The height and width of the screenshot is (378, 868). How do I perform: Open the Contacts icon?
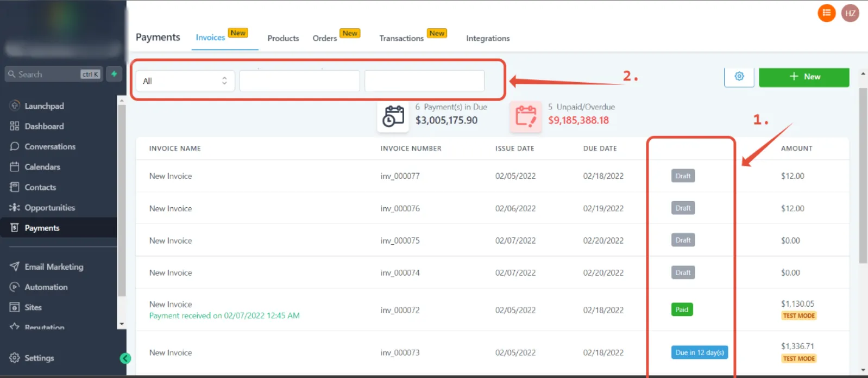click(15, 187)
